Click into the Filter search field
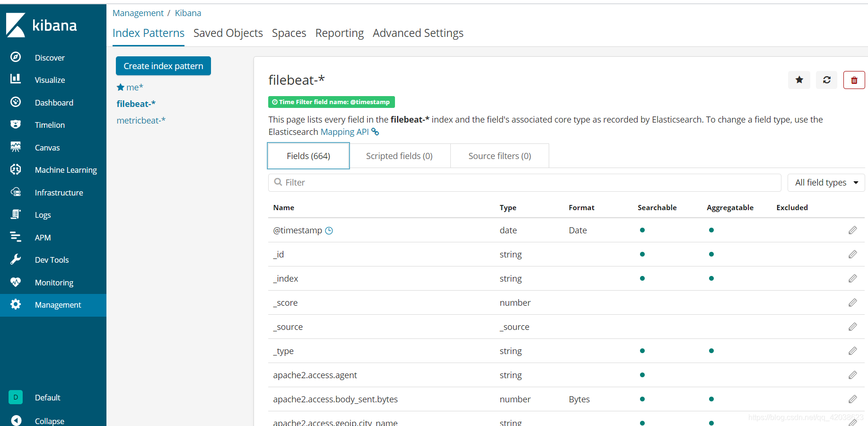Viewport: 868px width, 426px height. pos(525,183)
